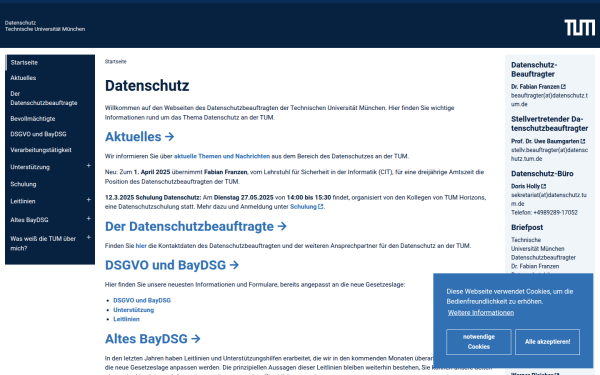The height and width of the screenshot is (375, 600).
Task: Open the inline Schulung link in the news text
Action: click(303, 207)
